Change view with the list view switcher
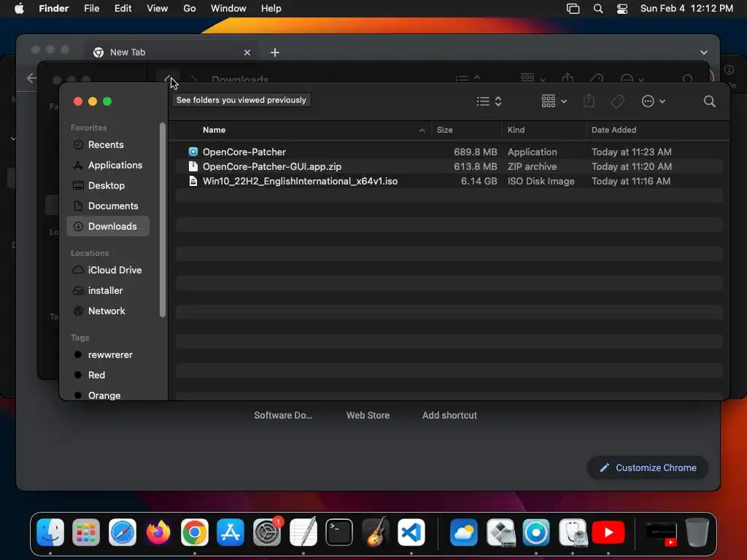This screenshot has height=560, width=747. (x=489, y=101)
